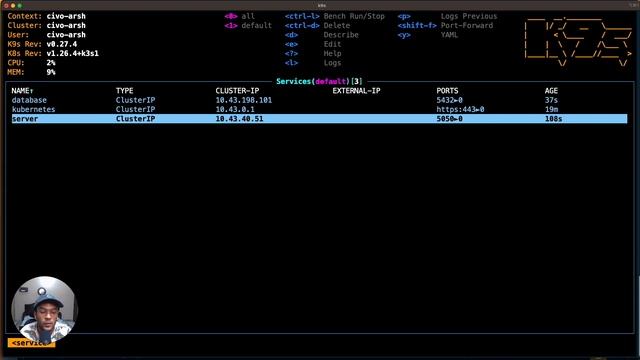This screenshot has height=360, width=640.
Task: Select the 'default' namespace shortcut
Action: (x=256, y=25)
